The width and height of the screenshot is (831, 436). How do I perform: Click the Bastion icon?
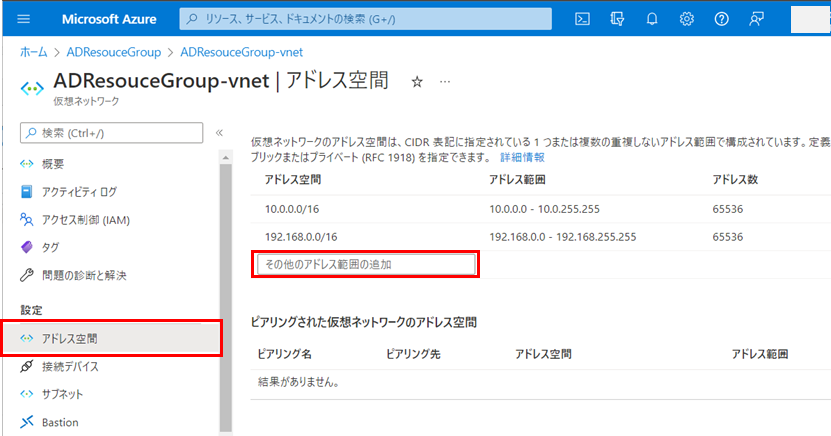[x=26, y=422]
